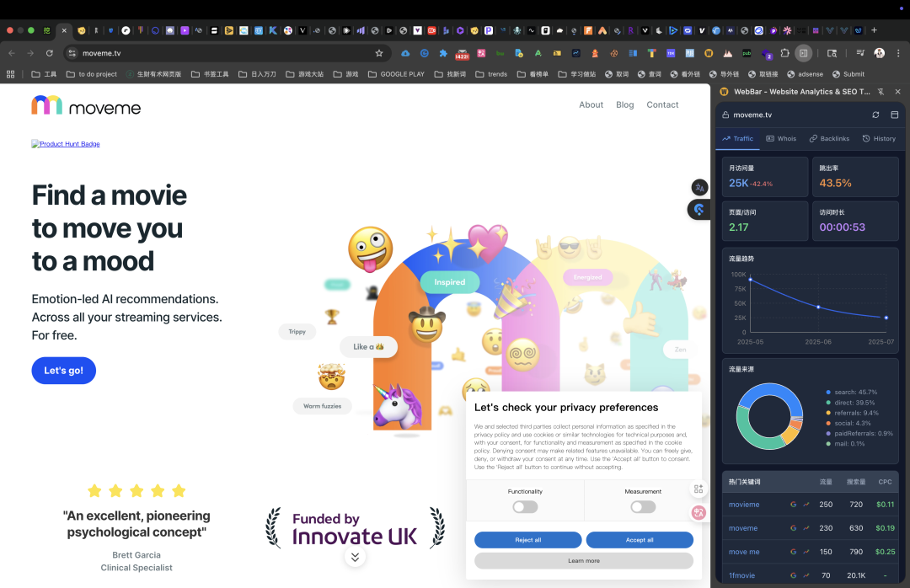Click the blue floating assistant icon

pyautogui.click(x=699, y=209)
